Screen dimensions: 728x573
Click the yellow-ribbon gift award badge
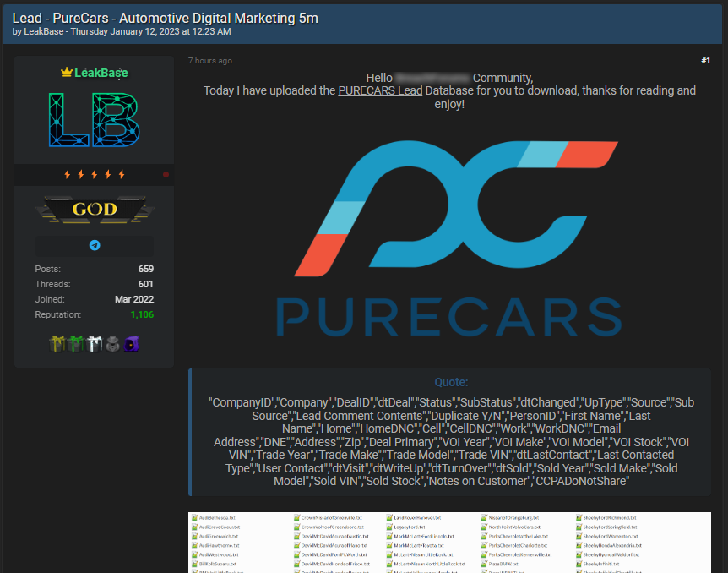[x=57, y=344]
